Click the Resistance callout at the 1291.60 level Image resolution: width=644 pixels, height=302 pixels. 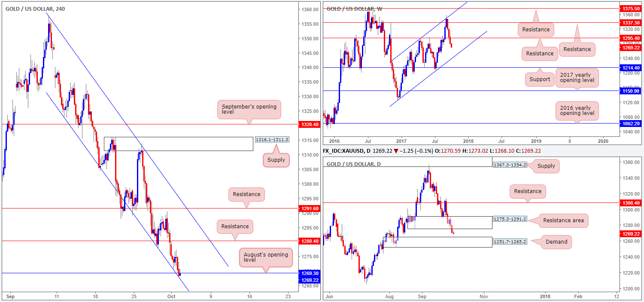(x=246, y=194)
